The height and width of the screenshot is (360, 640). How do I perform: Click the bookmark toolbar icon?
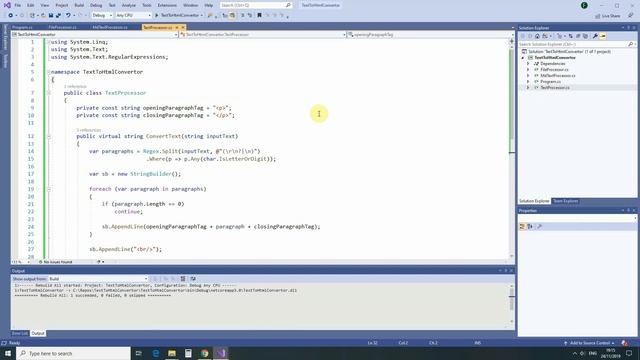click(x=259, y=16)
